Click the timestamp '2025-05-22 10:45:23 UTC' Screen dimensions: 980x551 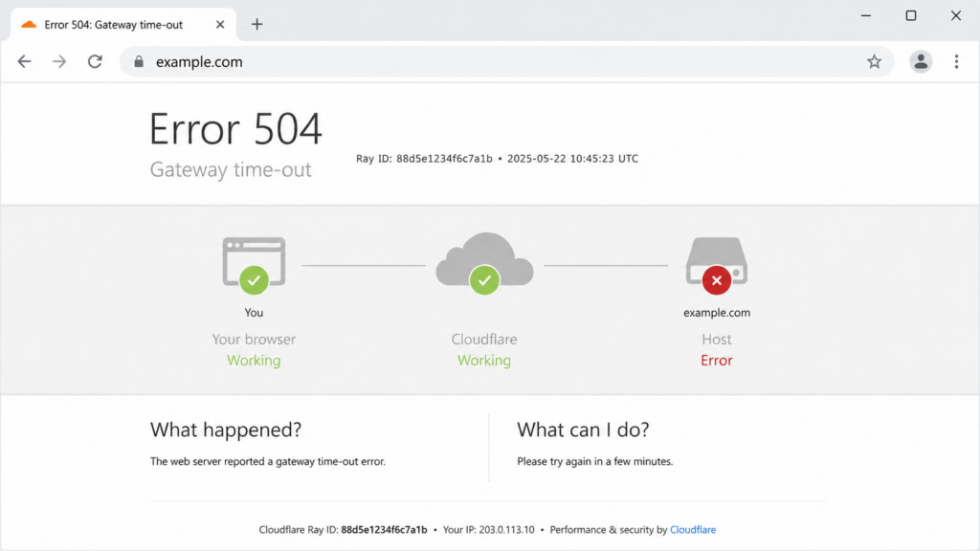click(572, 159)
